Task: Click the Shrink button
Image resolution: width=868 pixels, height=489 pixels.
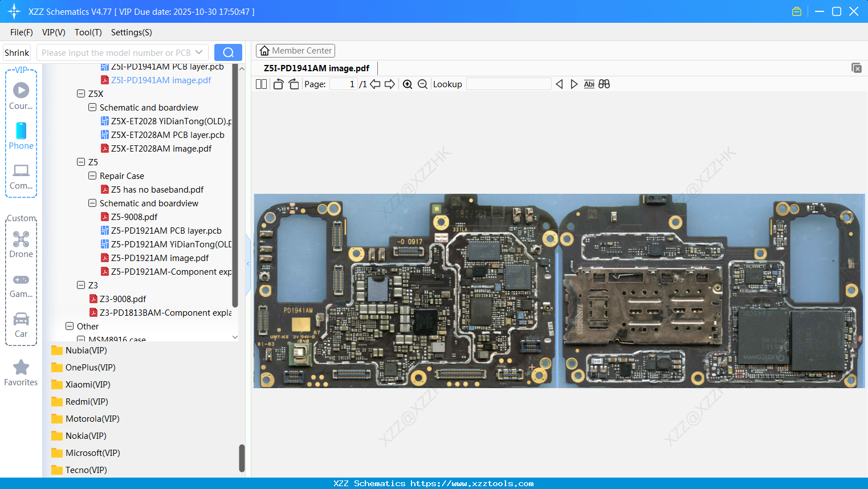Action: (x=17, y=52)
